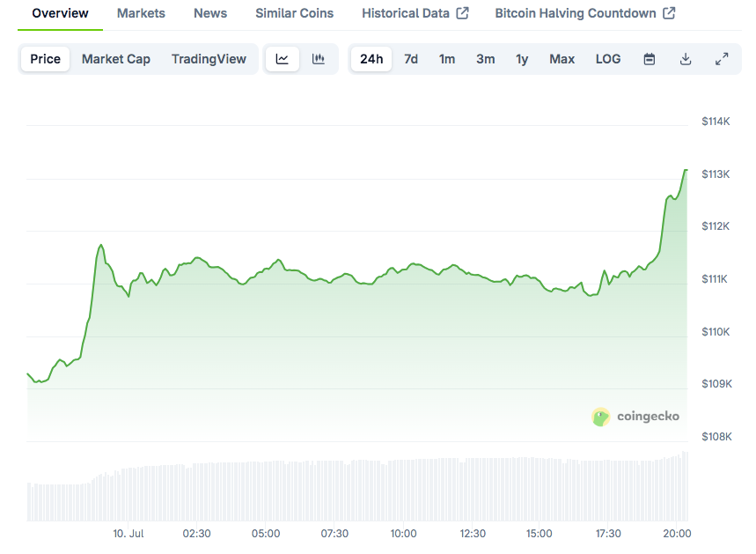Viewport: 756px width, 554px height.
Task: Download the chart data
Action: [686, 59]
